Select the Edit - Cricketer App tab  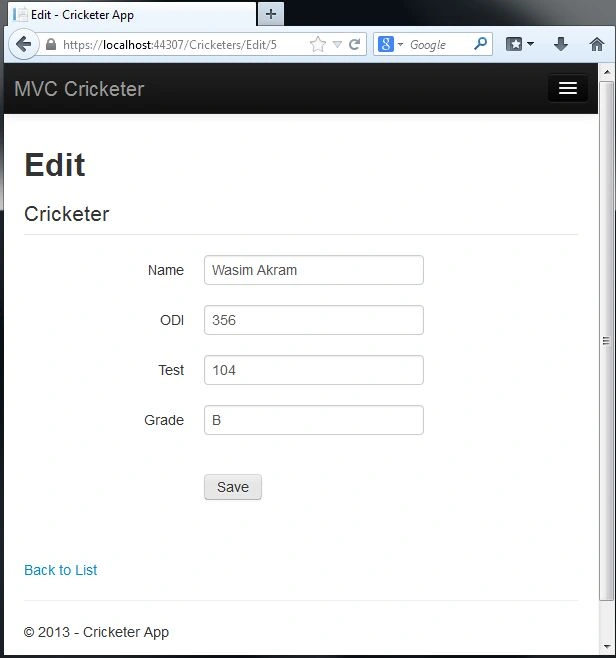pos(131,15)
